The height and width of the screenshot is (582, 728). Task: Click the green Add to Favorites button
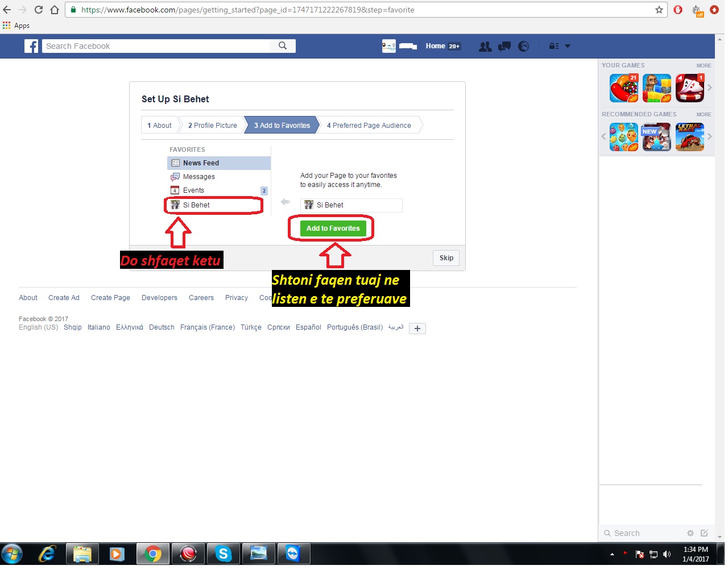333,228
